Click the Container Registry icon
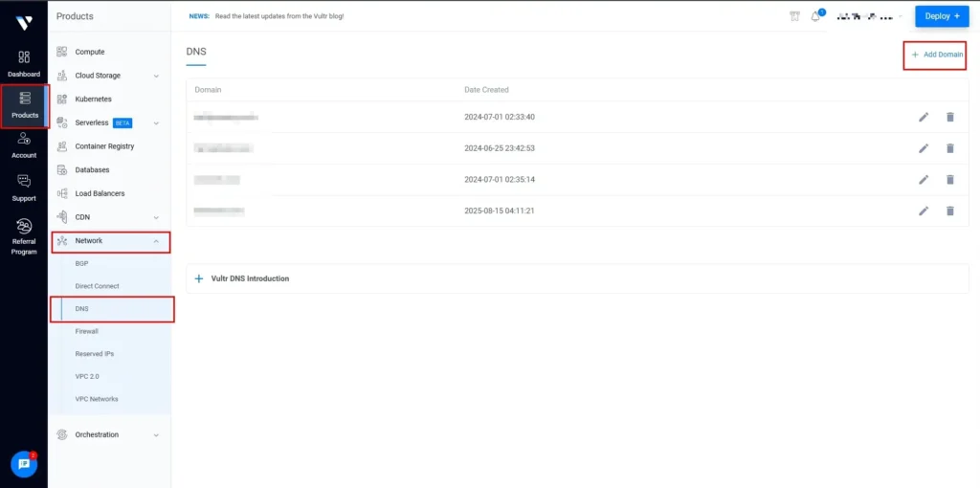 click(x=62, y=146)
